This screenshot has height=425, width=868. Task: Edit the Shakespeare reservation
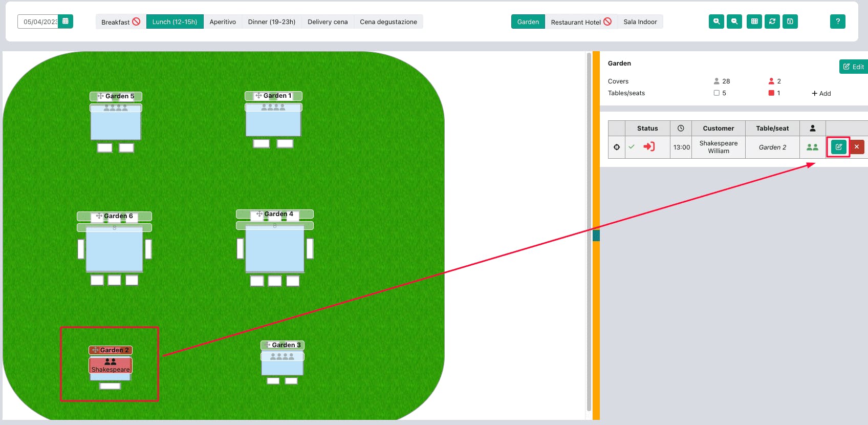click(838, 147)
